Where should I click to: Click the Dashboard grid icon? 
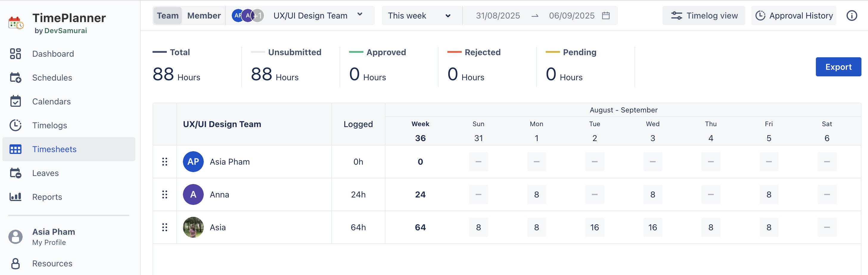pyautogui.click(x=15, y=54)
